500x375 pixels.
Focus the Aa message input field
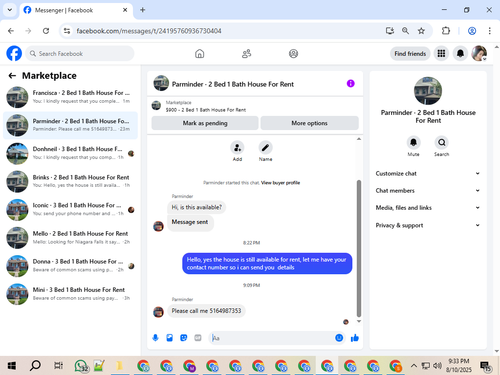click(x=271, y=338)
